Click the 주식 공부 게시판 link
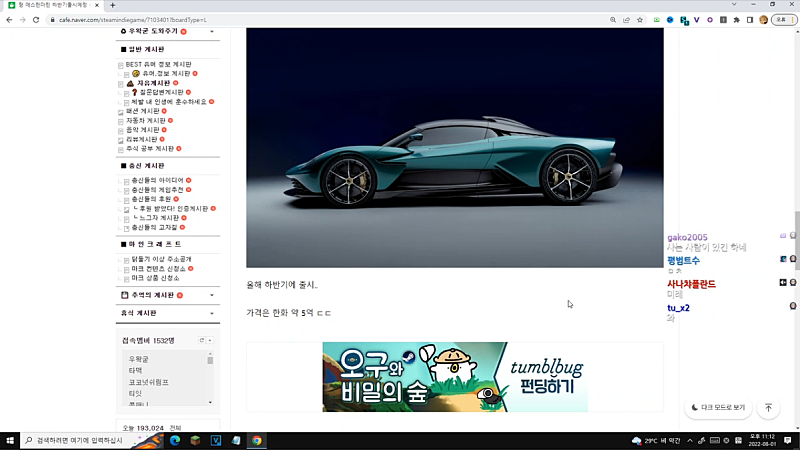 click(x=142, y=148)
